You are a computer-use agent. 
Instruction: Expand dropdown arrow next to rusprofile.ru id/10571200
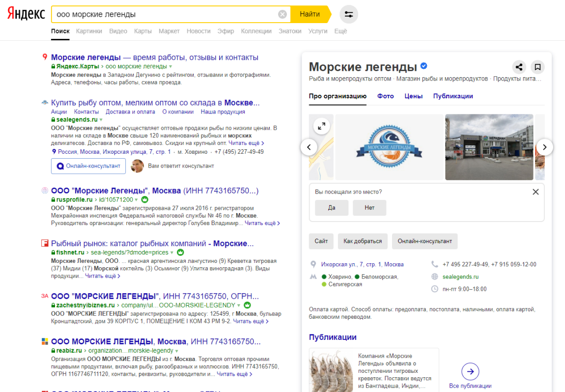pos(136,199)
